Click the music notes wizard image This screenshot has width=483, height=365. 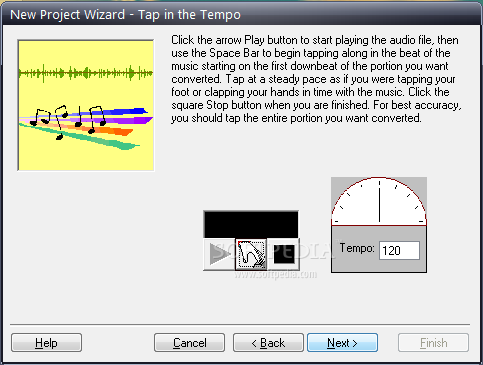pos(86,105)
